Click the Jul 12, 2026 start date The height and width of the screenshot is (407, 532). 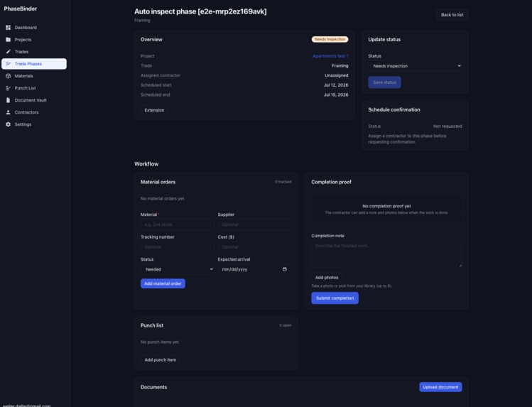tap(336, 85)
